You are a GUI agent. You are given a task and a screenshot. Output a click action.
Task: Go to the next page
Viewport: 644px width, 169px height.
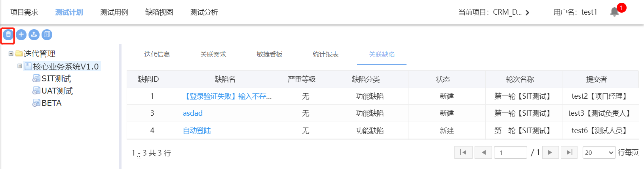click(550, 152)
